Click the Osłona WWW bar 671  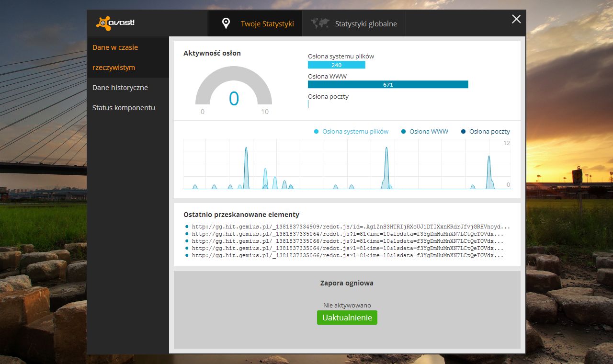(388, 85)
